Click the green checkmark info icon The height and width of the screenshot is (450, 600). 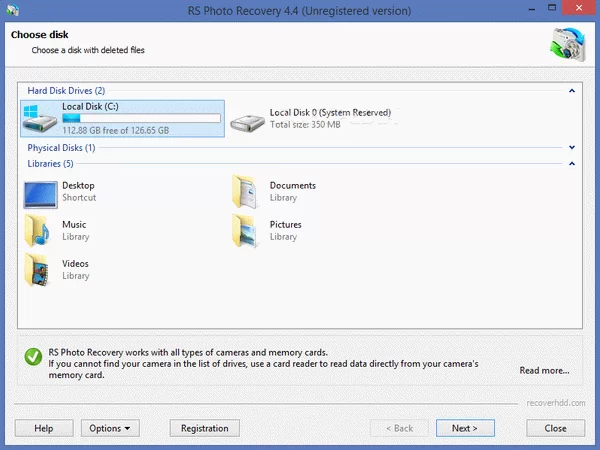click(33, 357)
